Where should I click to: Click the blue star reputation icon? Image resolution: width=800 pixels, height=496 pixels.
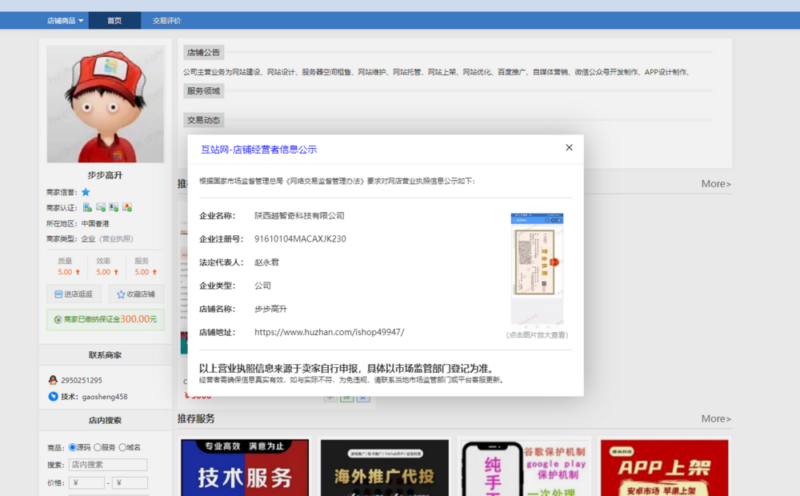pos(86,192)
